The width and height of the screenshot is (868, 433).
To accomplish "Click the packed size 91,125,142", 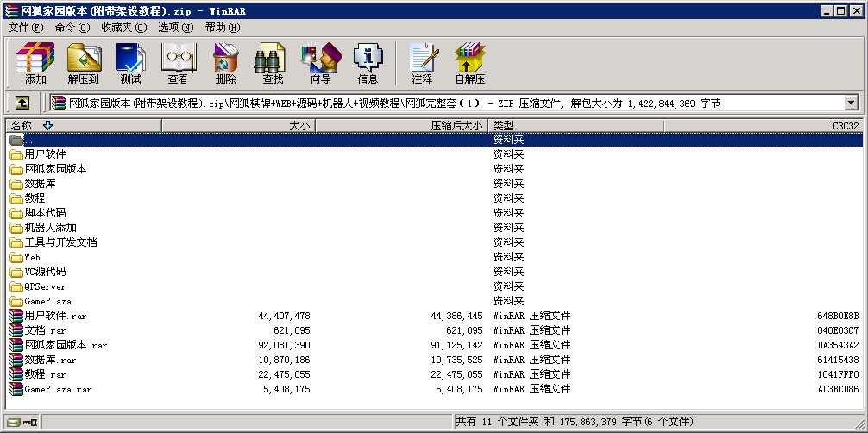I will [456, 345].
